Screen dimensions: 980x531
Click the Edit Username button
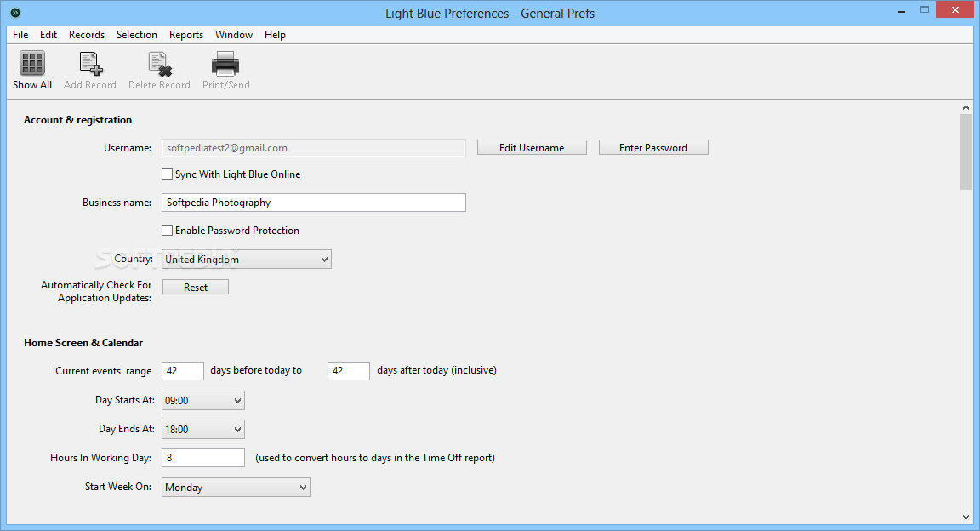click(x=532, y=147)
